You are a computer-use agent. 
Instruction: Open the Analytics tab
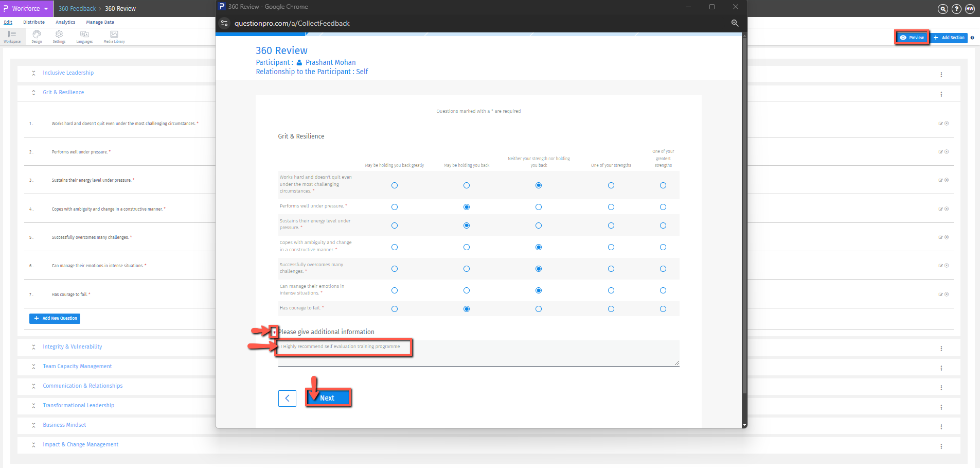click(65, 22)
